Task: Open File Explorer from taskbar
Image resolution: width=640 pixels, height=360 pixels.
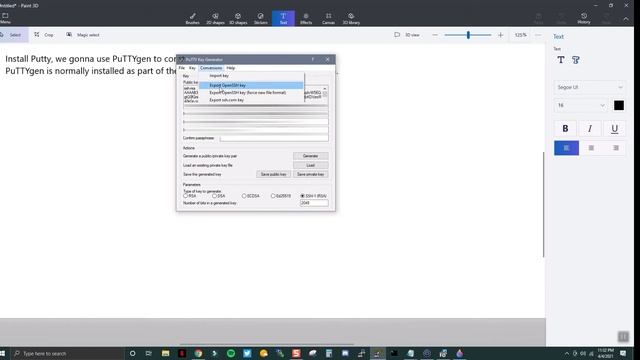Action: click(x=165, y=353)
